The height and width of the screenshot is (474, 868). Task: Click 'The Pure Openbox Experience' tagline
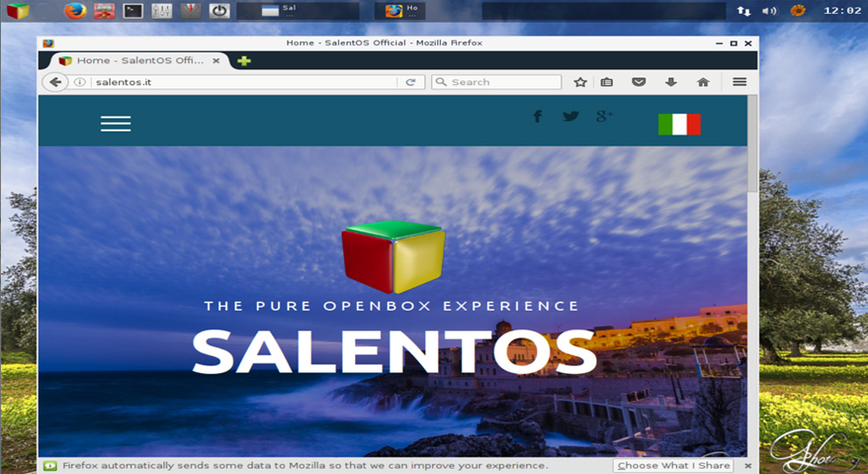[391, 306]
